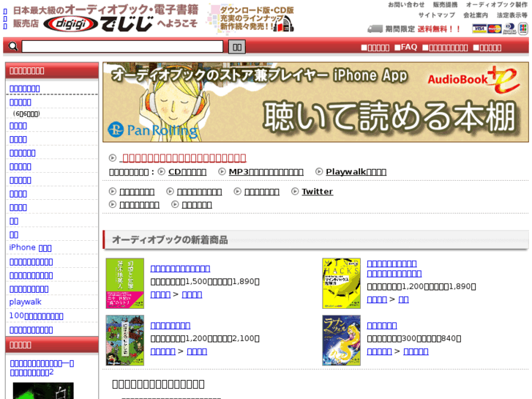
Task: Open the 聴いて読める本棚 iPhone App banner
Action: [315, 102]
